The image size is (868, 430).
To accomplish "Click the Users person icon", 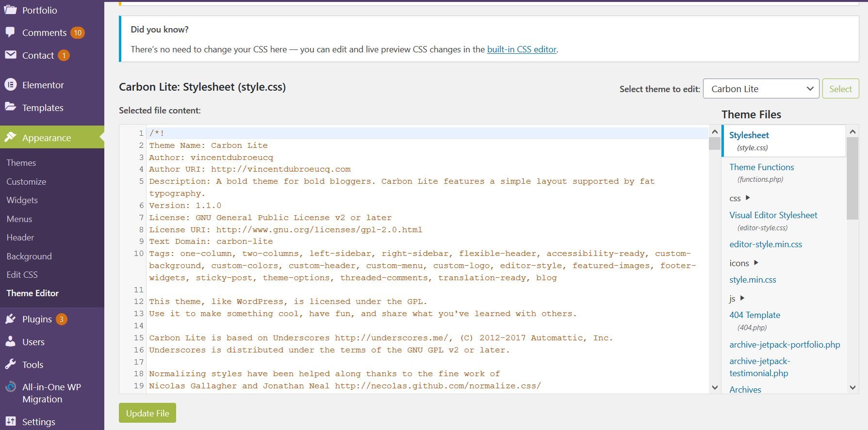I will pos(10,341).
